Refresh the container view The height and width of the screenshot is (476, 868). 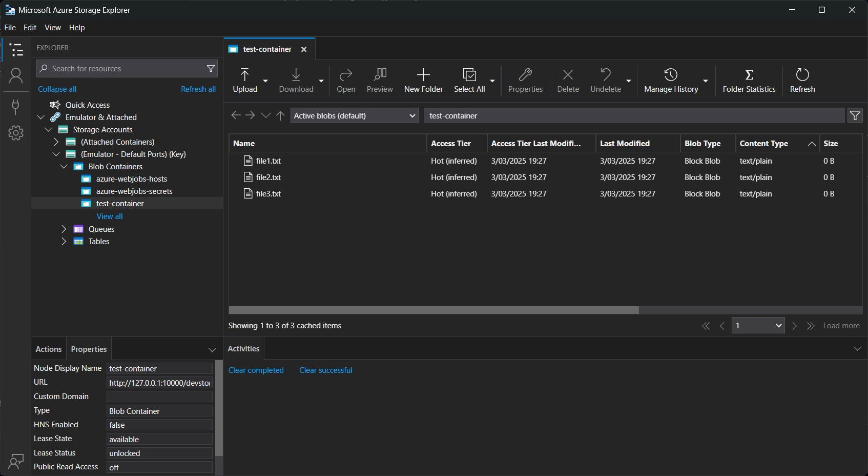(x=802, y=81)
